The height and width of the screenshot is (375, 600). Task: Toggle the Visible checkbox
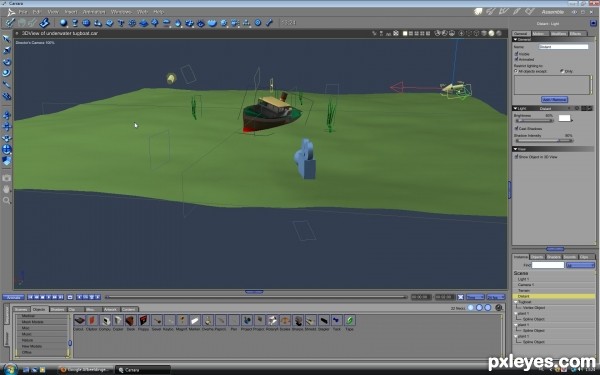(517, 54)
